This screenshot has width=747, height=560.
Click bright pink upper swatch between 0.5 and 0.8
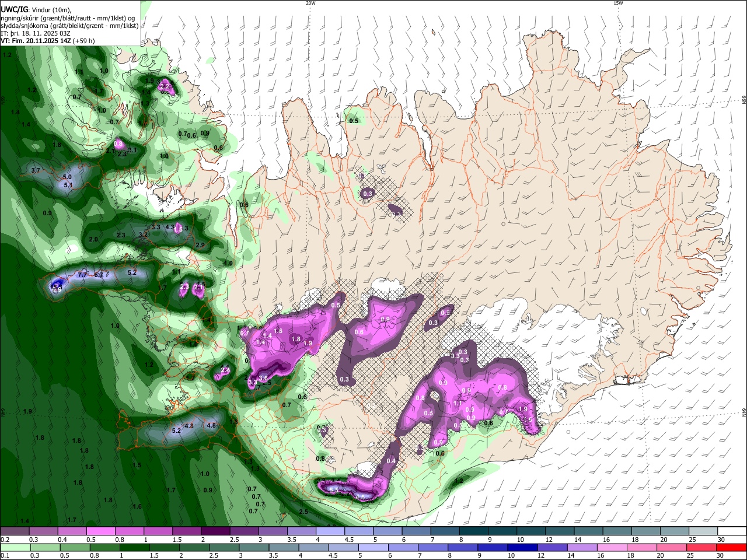[100, 531]
